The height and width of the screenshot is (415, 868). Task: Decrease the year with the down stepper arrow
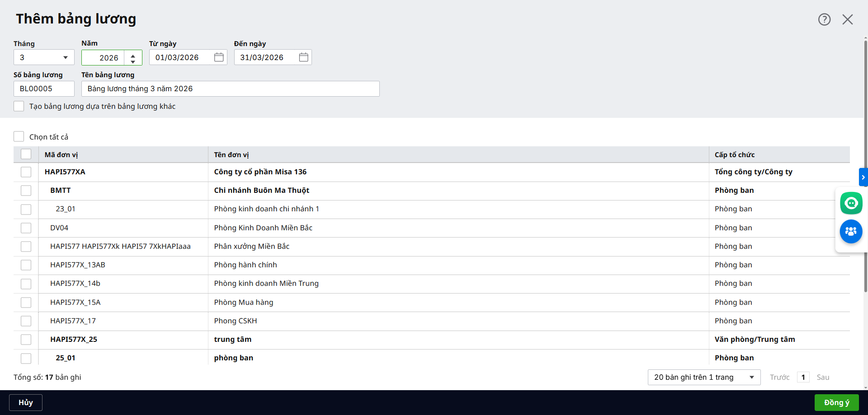(133, 61)
